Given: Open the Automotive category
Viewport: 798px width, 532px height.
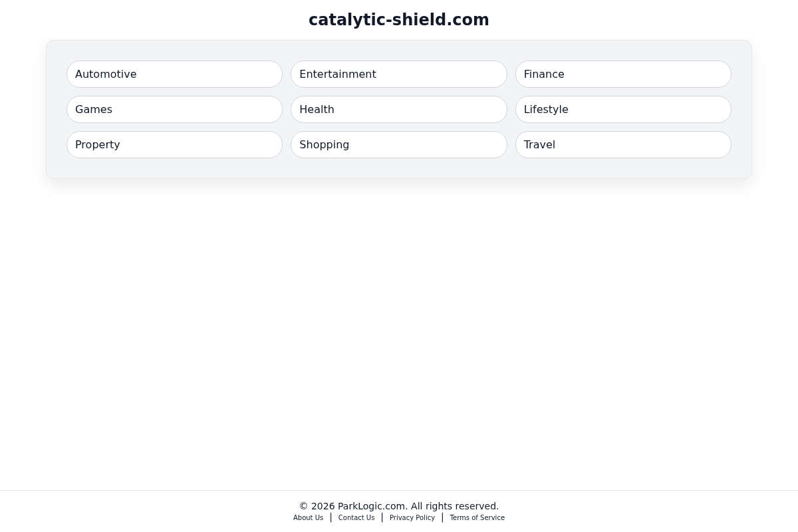Looking at the screenshot, I should click(174, 74).
